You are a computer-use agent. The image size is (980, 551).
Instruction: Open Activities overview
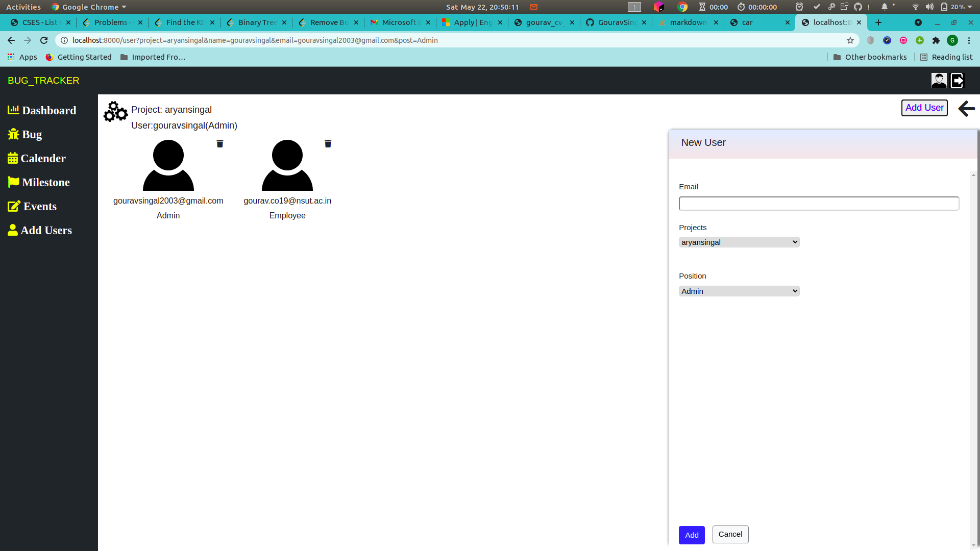coord(23,7)
